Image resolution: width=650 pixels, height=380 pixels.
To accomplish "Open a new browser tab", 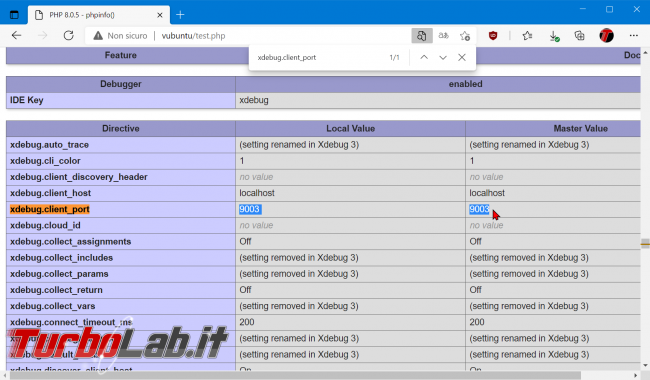I will pyautogui.click(x=180, y=15).
